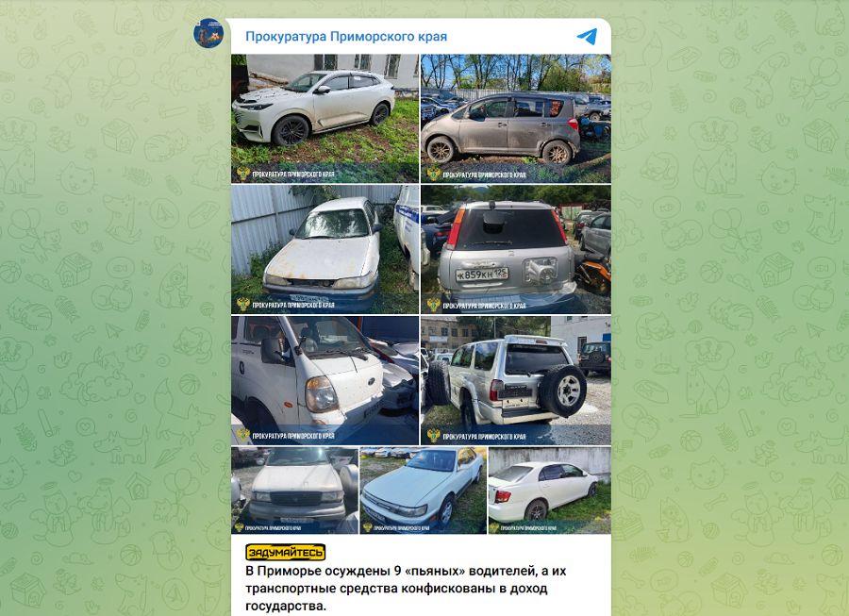Open the light-blue sedan photo
The width and height of the screenshot is (849, 616).
coord(424,491)
